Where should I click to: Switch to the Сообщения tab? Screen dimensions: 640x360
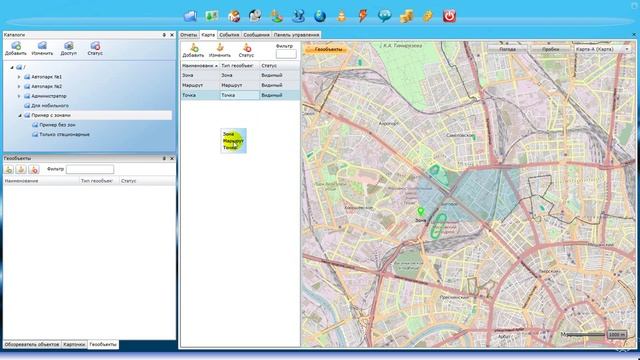(256, 35)
